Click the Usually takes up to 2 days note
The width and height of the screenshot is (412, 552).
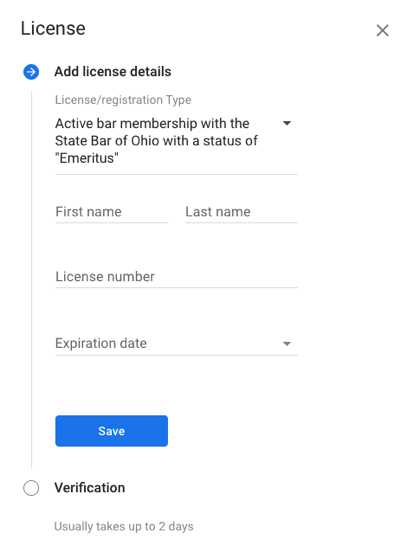pos(124,527)
